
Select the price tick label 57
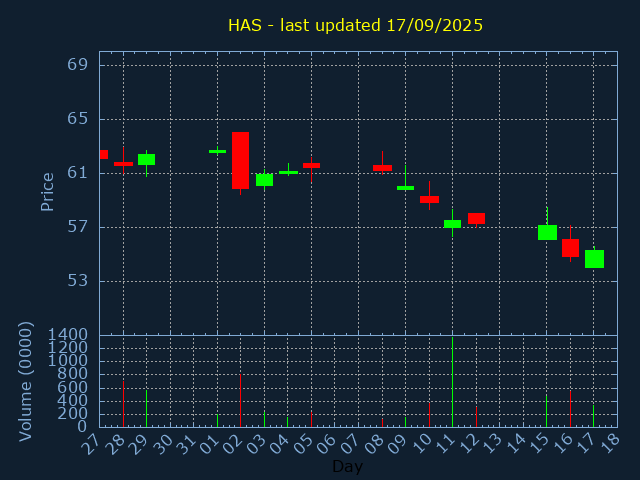click(78, 227)
